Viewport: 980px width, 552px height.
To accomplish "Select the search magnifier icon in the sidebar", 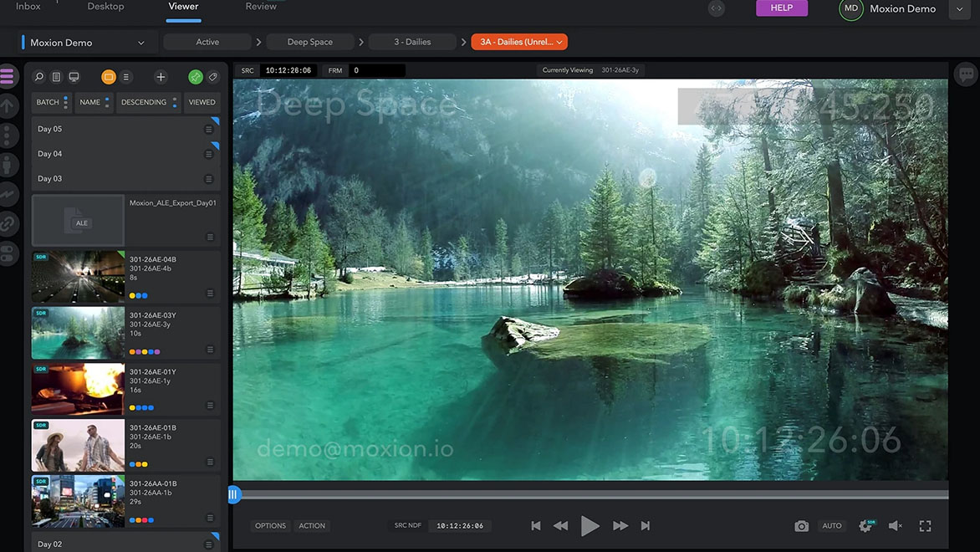I will [38, 76].
